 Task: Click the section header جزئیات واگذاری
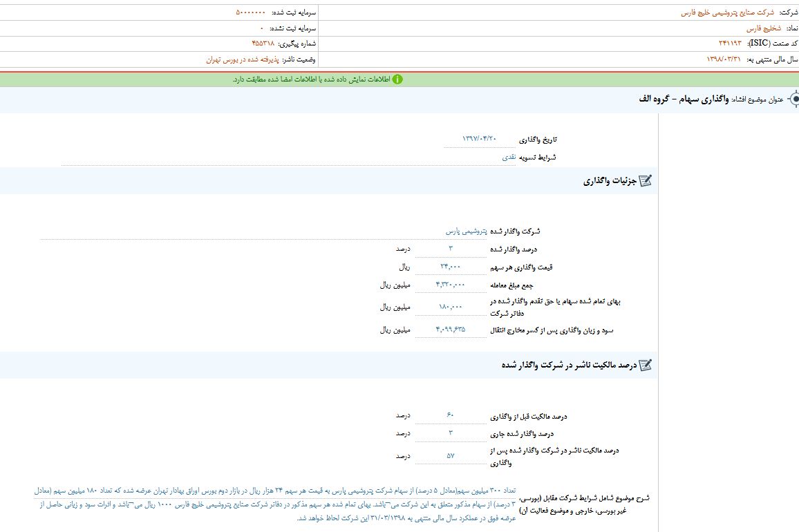coord(610,182)
